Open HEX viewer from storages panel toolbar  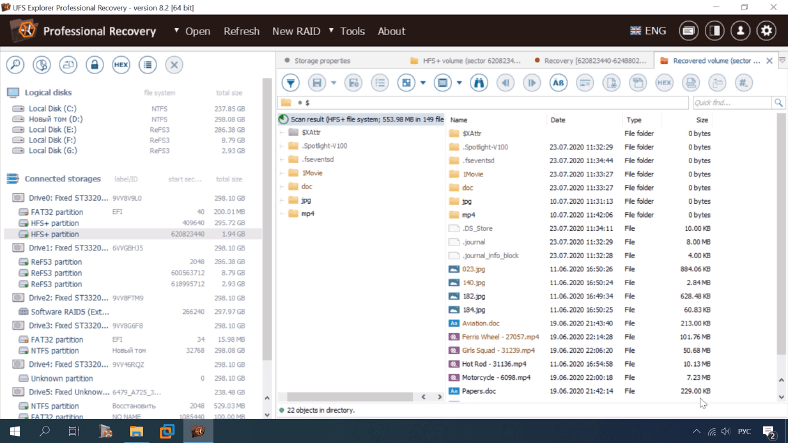click(x=121, y=65)
